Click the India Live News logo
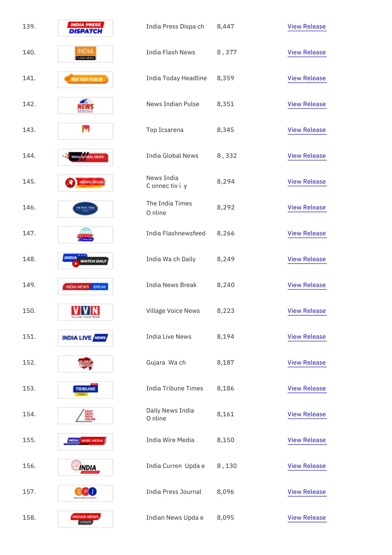 click(x=85, y=338)
